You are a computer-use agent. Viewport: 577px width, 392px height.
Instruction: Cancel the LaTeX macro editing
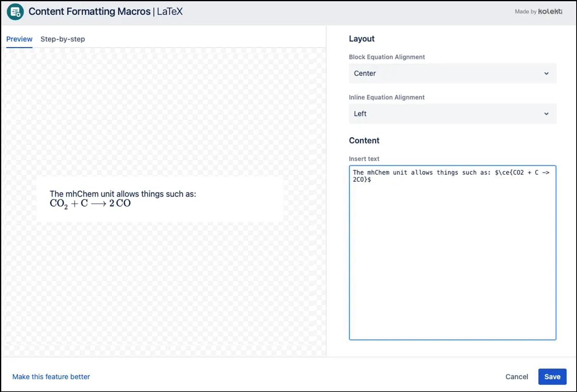tap(517, 377)
